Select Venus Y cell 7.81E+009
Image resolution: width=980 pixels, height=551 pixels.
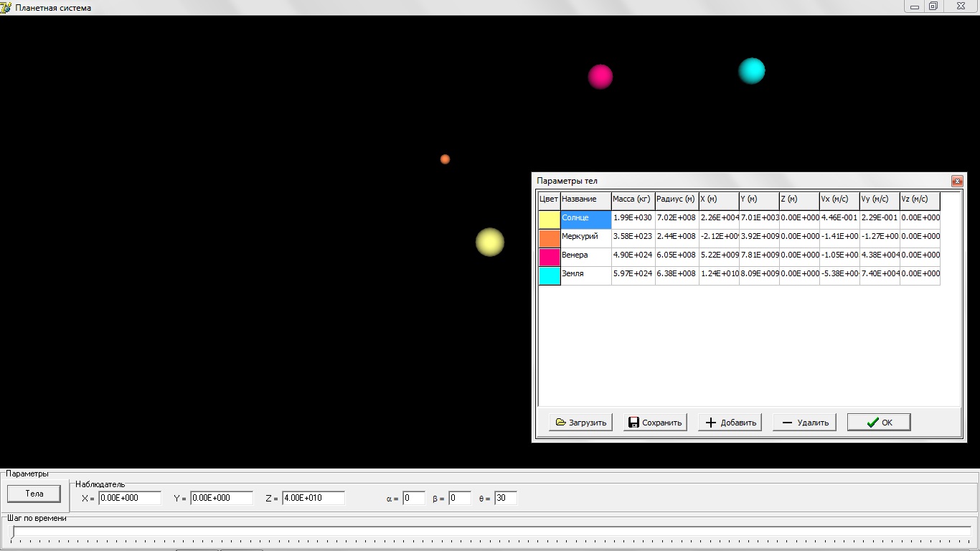[759, 257]
